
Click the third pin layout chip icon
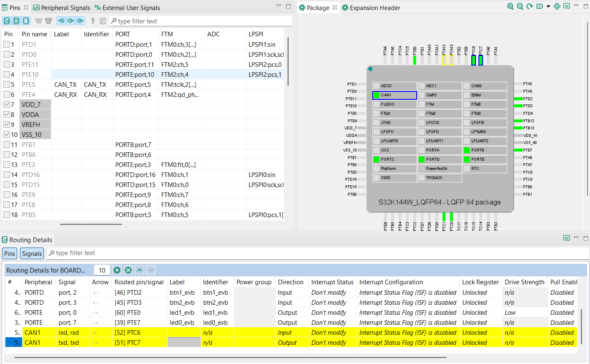[26, 21]
